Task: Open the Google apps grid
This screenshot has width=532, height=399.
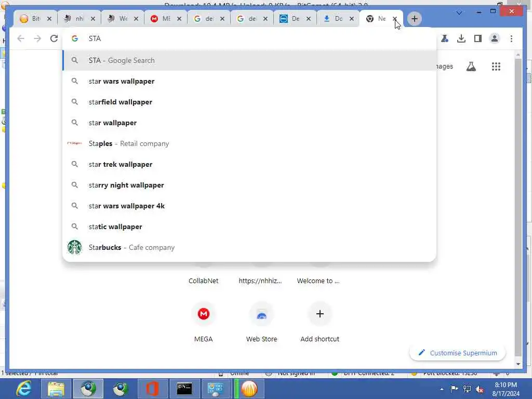Action: (496, 66)
